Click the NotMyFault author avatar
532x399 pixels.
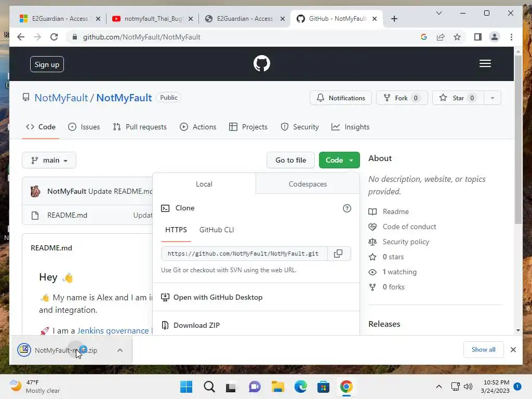35,191
